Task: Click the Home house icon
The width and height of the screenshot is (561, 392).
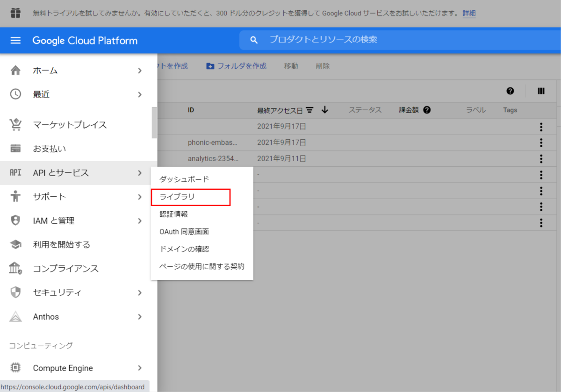Action: (15, 71)
